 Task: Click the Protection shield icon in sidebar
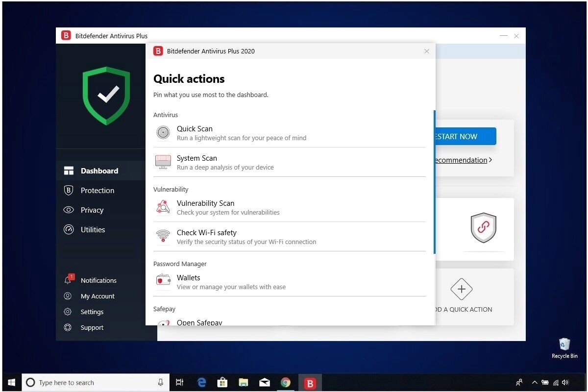tap(69, 190)
